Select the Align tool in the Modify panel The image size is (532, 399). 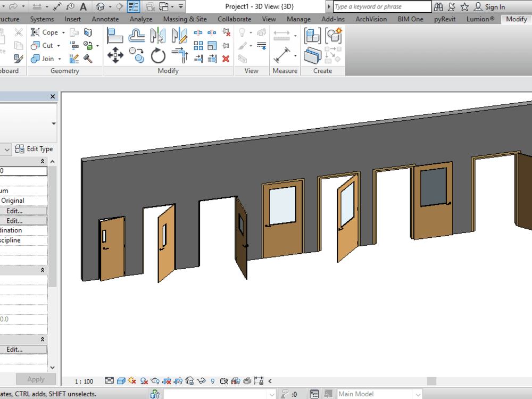pyautogui.click(x=114, y=35)
